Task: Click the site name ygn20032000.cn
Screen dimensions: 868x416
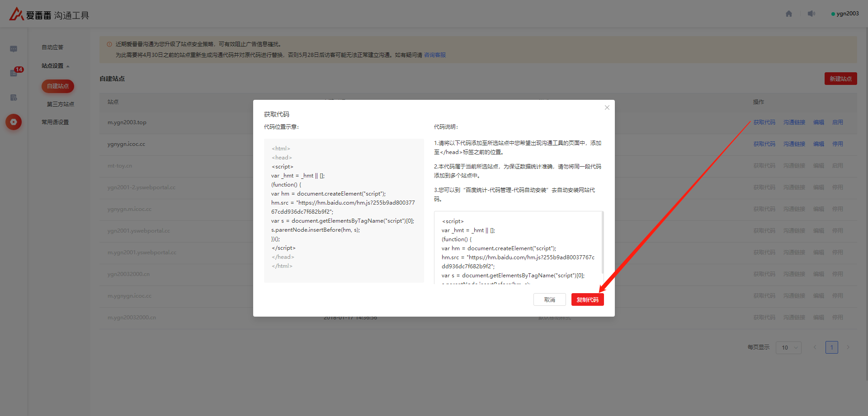Action: tap(128, 274)
